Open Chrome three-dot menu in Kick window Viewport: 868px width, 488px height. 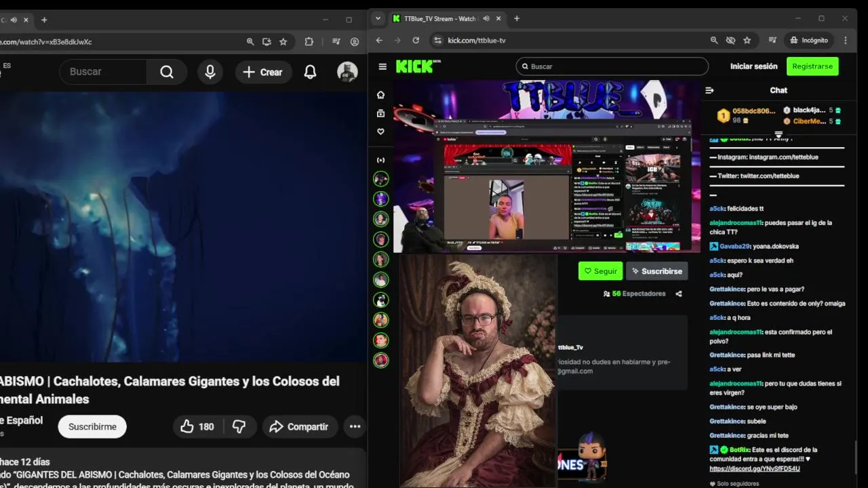click(x=845, y=40)
